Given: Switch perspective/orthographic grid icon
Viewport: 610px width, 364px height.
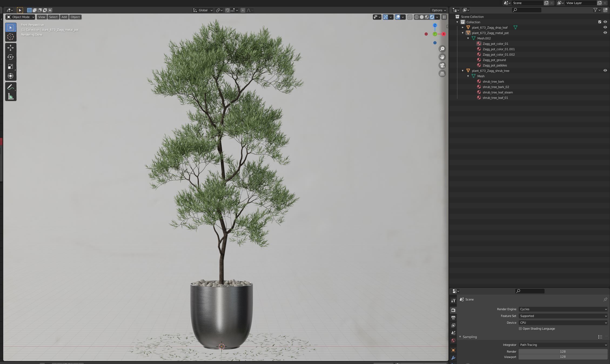Looking at the screenshot, I should tap(442, 73).
